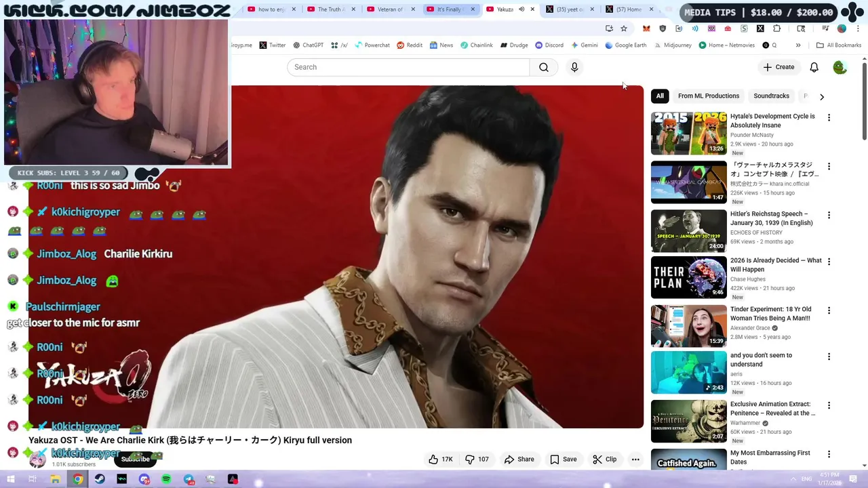Open the Powerchat bookmark
This screenshot has height=488, width=868.
pyautogui.click(x=372, y=45)
